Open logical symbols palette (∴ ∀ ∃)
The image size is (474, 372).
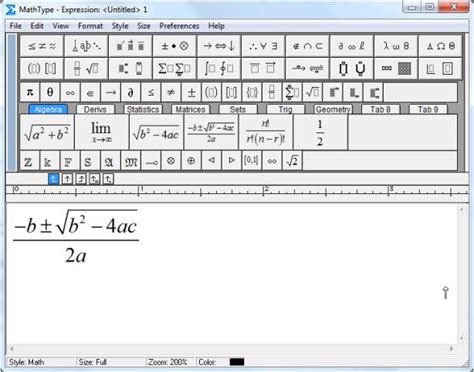pos(263,46)
